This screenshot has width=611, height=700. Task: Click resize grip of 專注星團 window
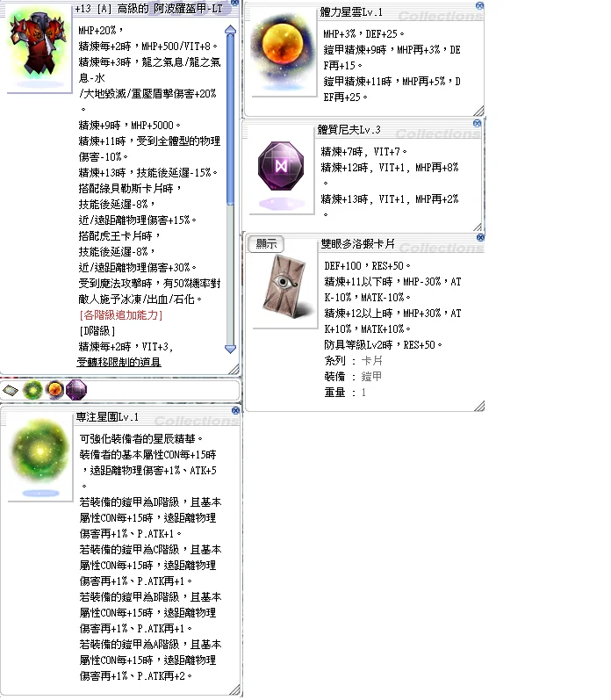tap(234, 689)
